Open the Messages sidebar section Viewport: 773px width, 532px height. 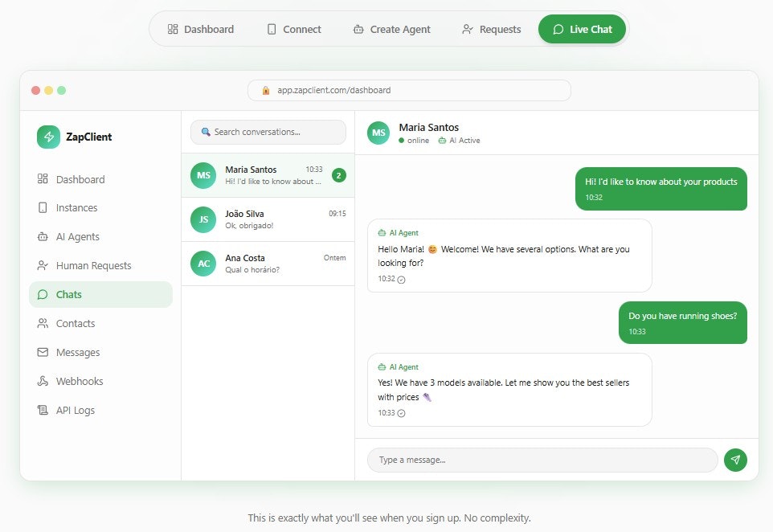click(76, 352)
